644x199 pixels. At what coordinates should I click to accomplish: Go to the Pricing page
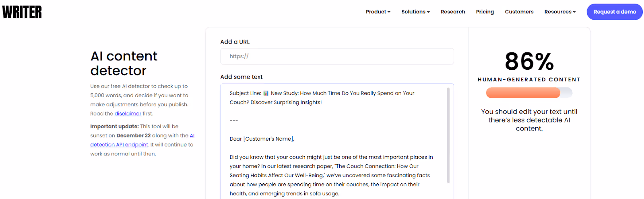(485, 12)
